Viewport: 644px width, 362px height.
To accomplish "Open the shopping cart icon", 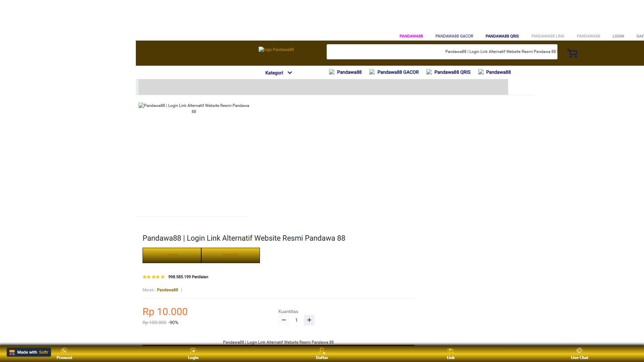I will [572, 53].
